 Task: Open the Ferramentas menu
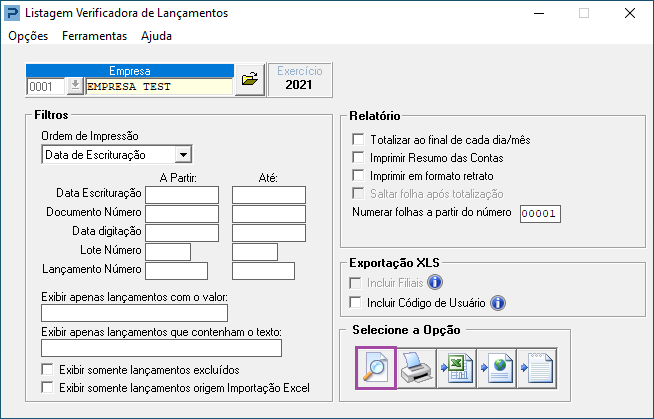(94, 36)
